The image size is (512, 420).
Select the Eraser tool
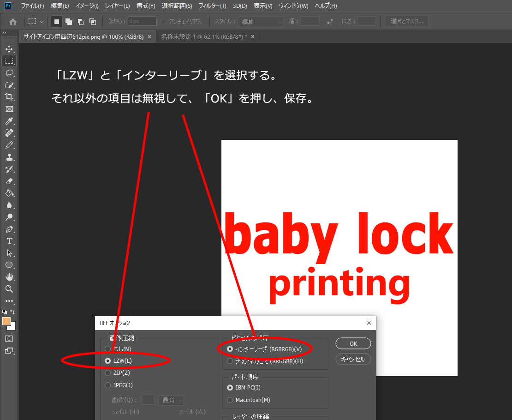[9, 181]
